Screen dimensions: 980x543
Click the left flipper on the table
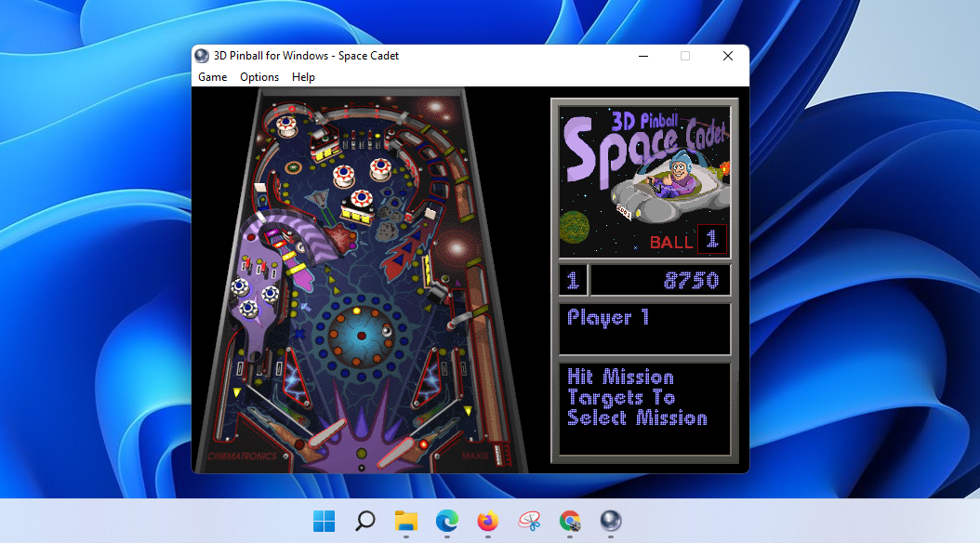click(326, 433)
